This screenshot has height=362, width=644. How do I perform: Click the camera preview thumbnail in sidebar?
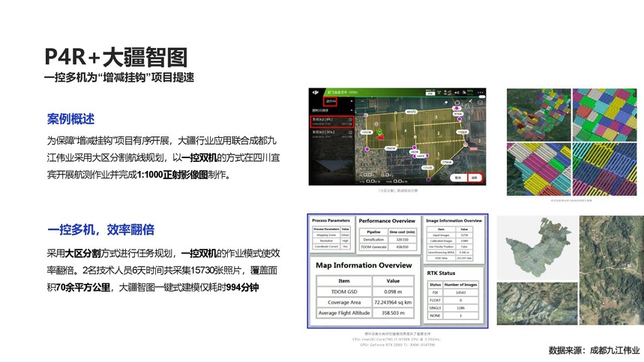coord(332,172)
